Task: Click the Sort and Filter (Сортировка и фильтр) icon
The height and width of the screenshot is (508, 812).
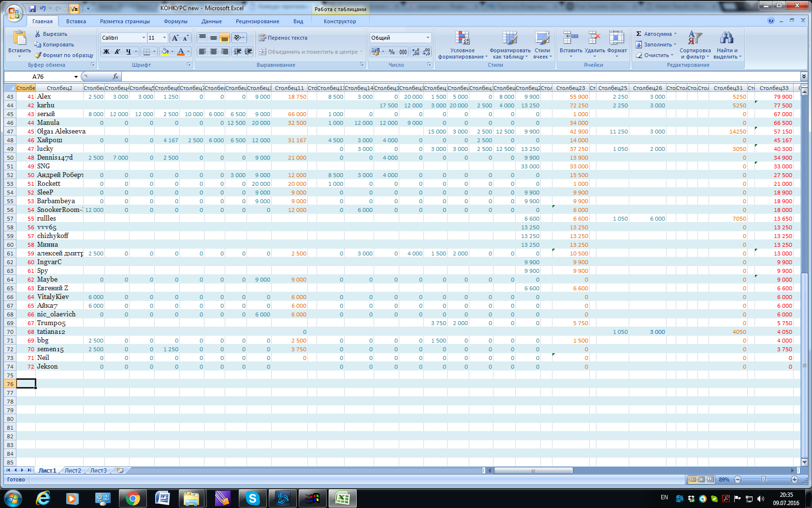Action: click(x=695, y=39)
